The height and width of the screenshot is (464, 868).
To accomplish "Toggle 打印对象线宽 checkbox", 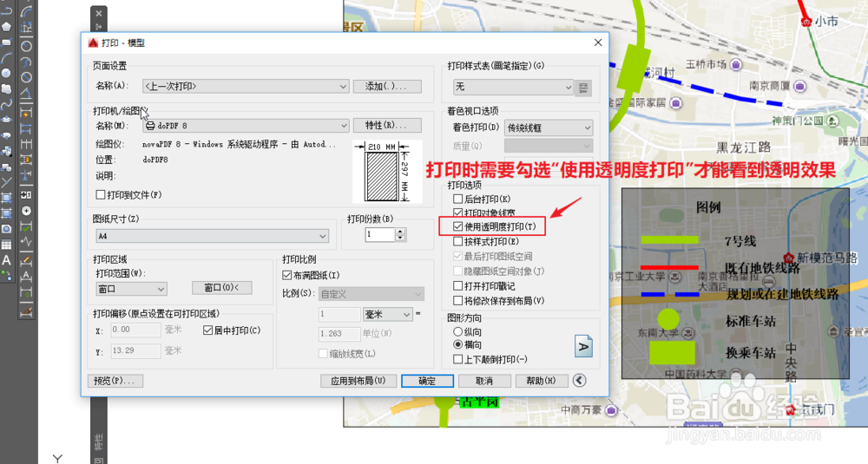I will (x=457, y=212).
